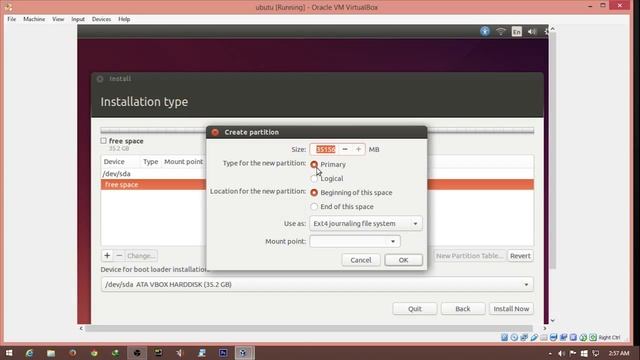640x360 pixels.
Task: Click VirtualBox optical disk status icon
Action: [x=514, y=337]
